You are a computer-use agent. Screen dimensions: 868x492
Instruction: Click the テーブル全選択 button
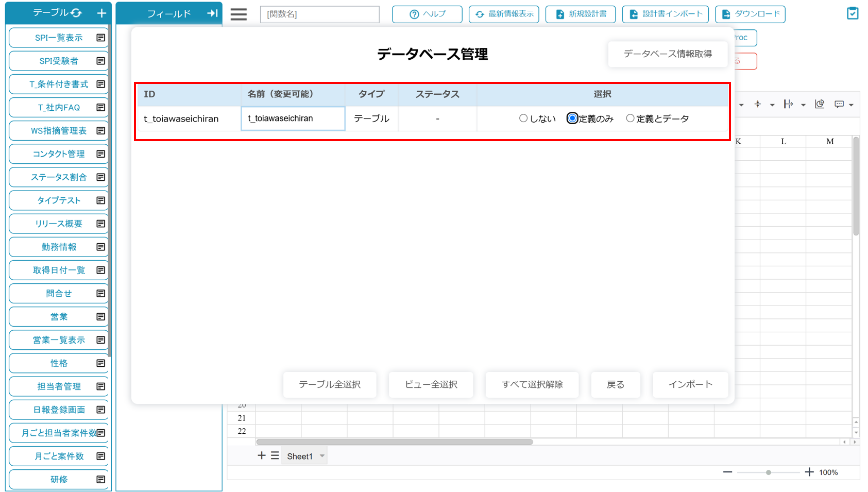(x=330, y=384)
